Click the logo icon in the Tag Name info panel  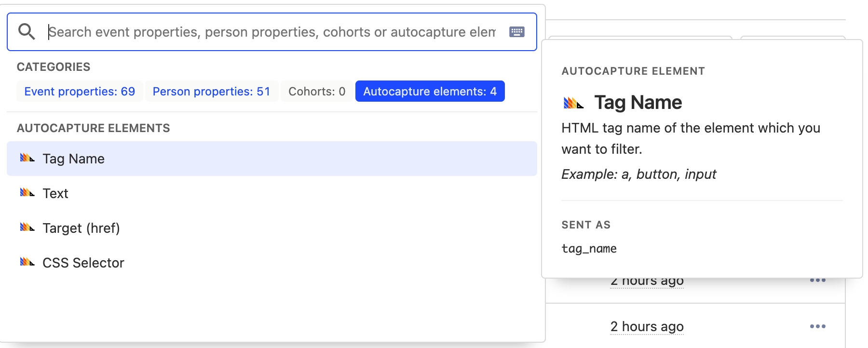[x=573, y=103]
